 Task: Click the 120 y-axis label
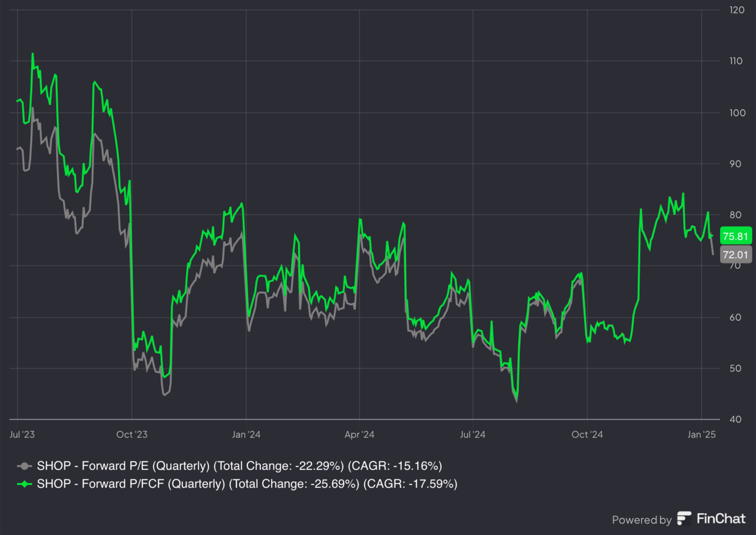click(x=737, y=10)
